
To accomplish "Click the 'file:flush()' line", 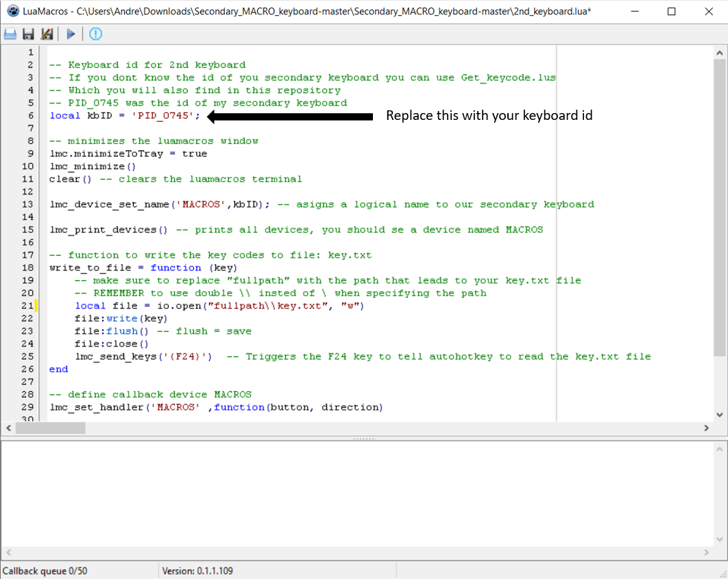I will [112, 331].
